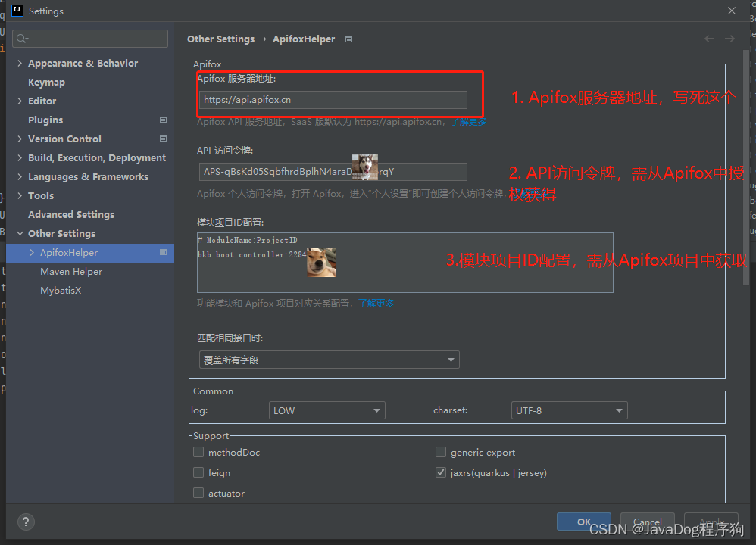The image size is (756, 545).
Task: Select Maven Helper settings page
Action: (x=71, y=271)
